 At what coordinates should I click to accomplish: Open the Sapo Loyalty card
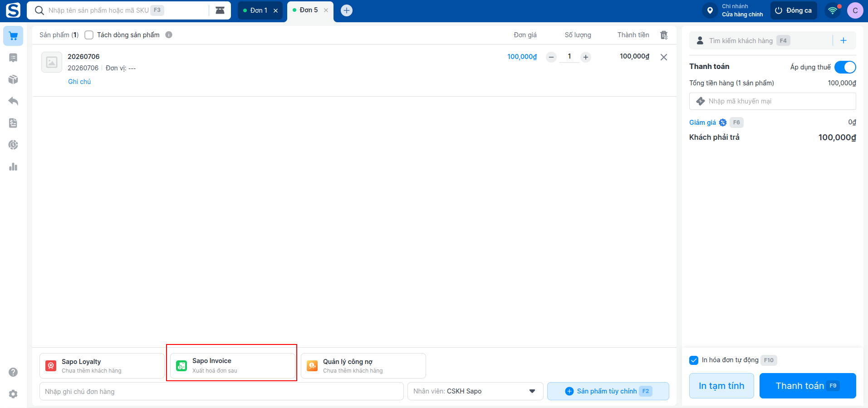102,366
